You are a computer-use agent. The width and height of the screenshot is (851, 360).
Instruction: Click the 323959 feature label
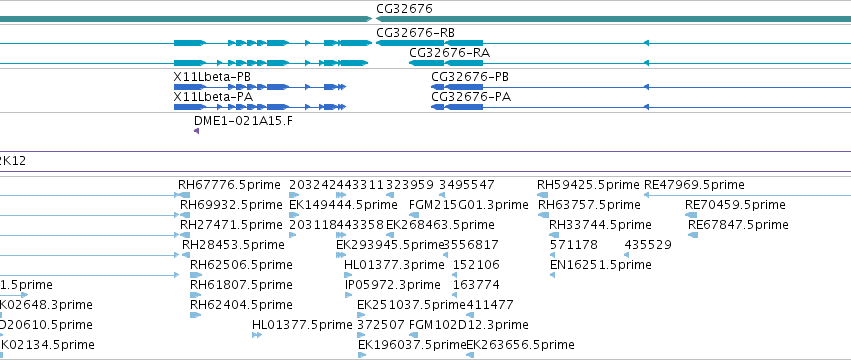coord(410,185)
